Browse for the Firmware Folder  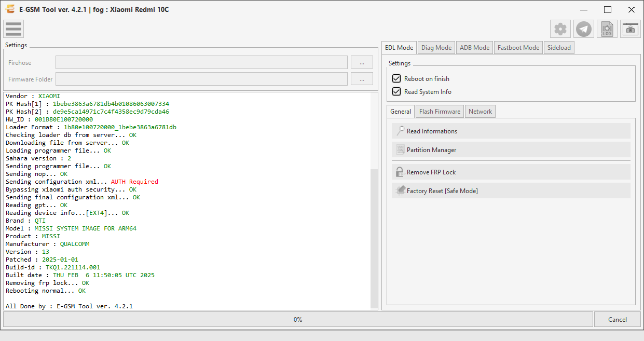362,79
